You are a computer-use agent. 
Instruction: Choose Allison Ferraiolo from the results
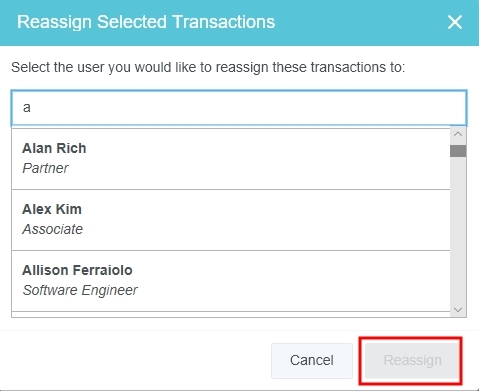tap(231, 281)
